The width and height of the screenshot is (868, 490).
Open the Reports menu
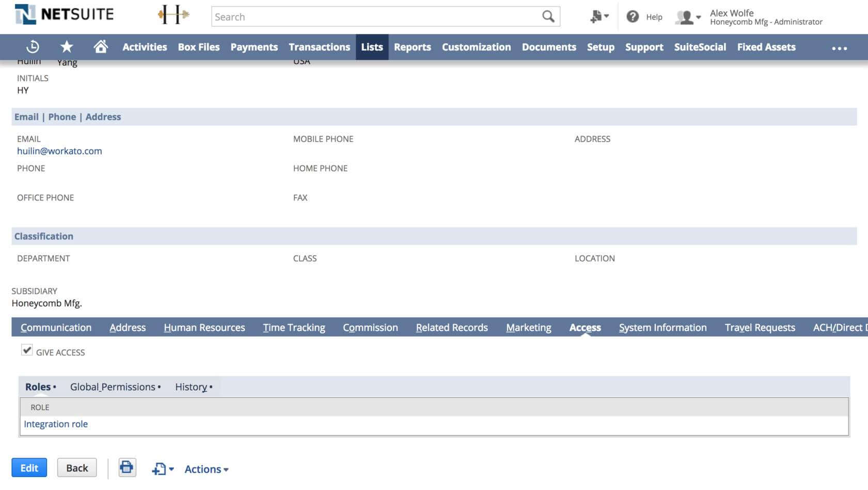point(413,47)
